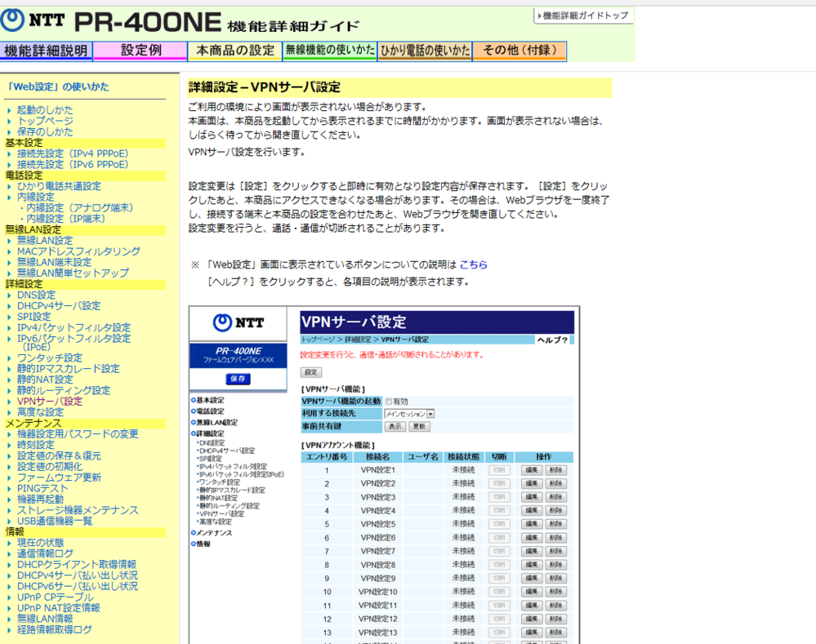
Task: Open ワンタッチ設定 link
Action: pos(50,358)
